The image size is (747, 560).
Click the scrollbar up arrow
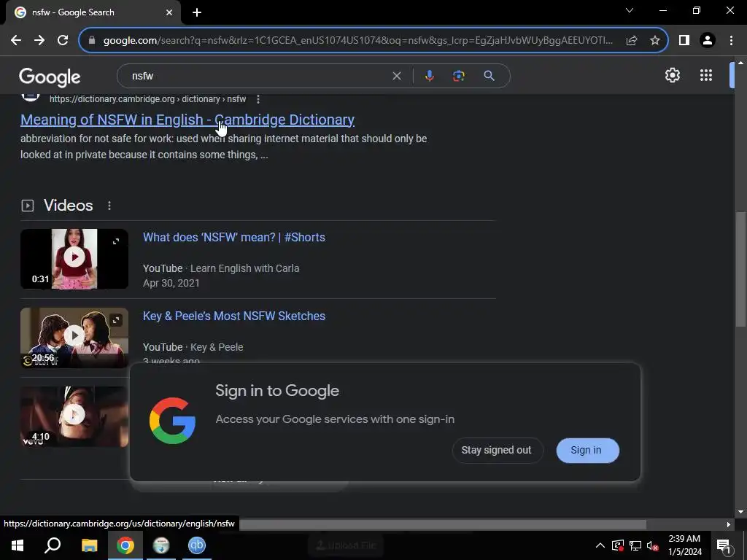point(740,63)
